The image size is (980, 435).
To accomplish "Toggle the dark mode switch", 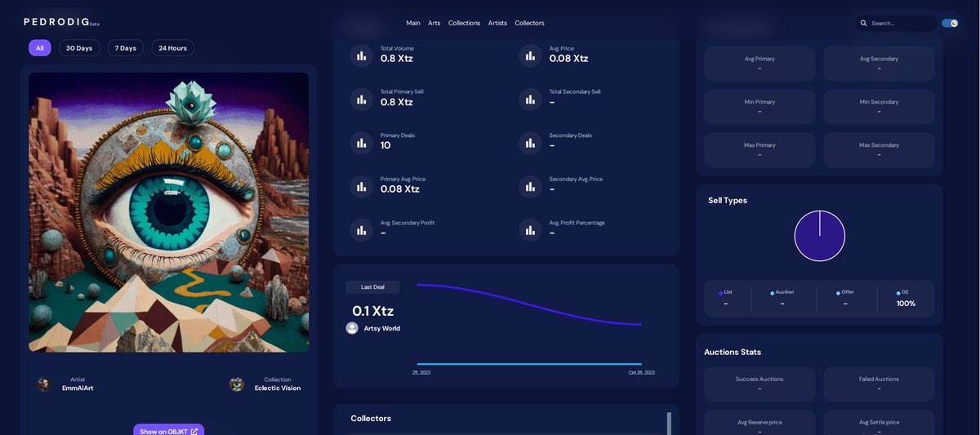I will (950, 23).
